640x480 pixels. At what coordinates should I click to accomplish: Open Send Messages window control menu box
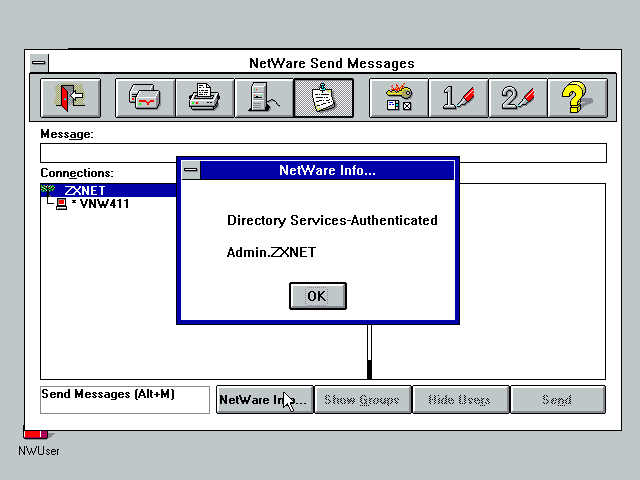(x=39, y=63)
